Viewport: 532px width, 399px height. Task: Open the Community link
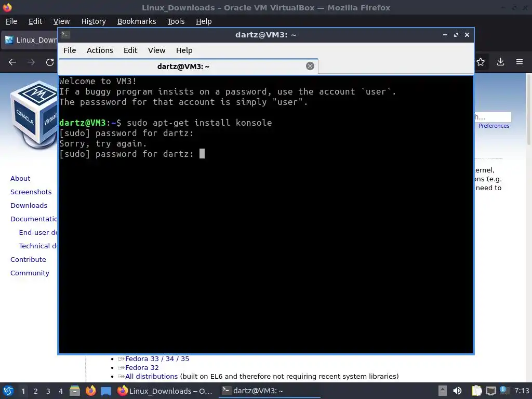pyautogui.click(x=30, y=273)
